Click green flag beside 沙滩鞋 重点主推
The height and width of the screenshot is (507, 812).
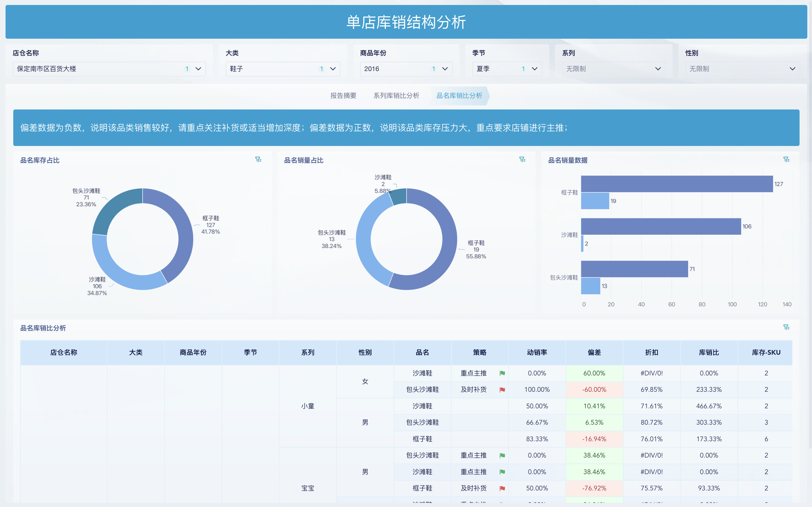coord(502,373)
